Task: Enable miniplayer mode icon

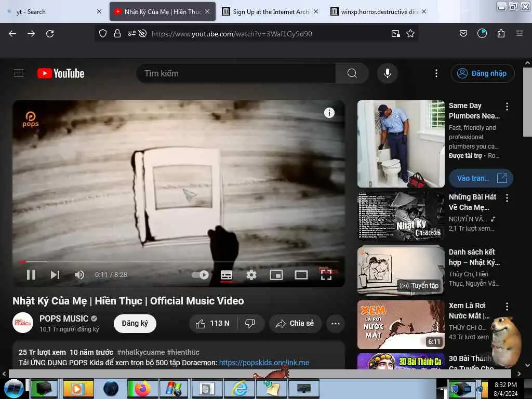Action: (276, 275)
